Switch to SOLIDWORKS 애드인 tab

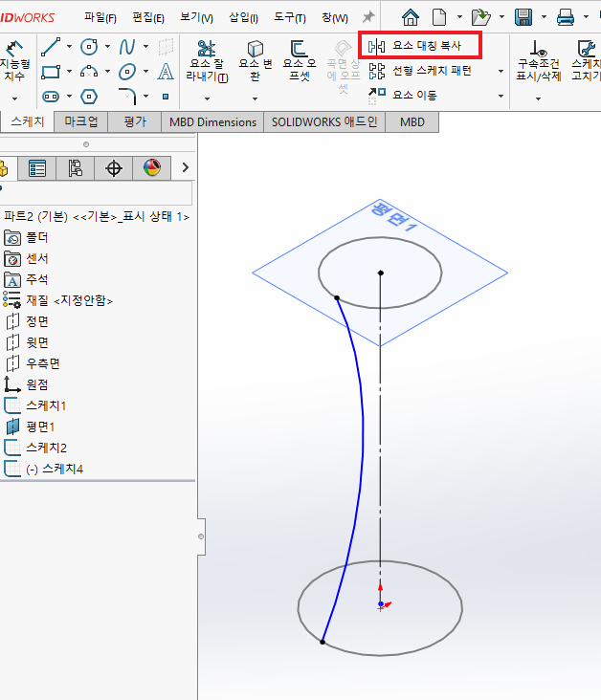click(324, 121)
